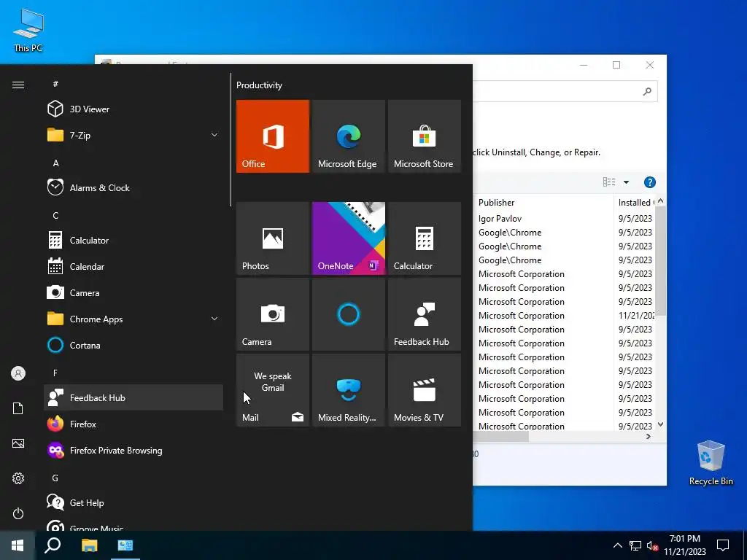Open the Calculator tile
Screen dimensions: 747x560
(425, 238)
